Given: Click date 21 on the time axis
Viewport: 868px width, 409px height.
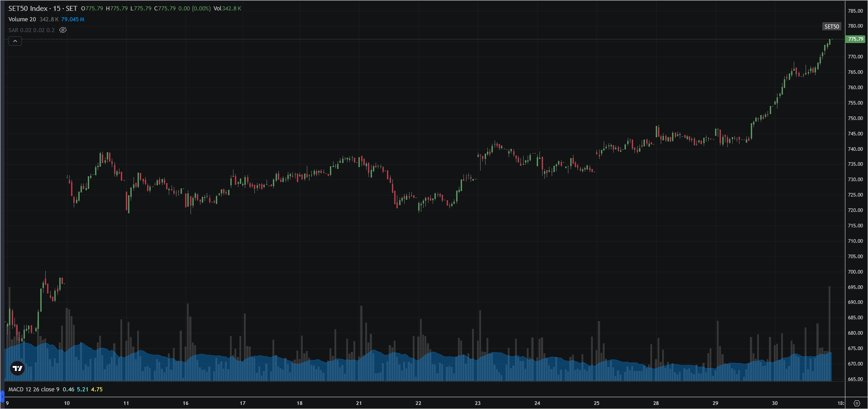Looking at the screenshot, I should [x=359, y=403].
